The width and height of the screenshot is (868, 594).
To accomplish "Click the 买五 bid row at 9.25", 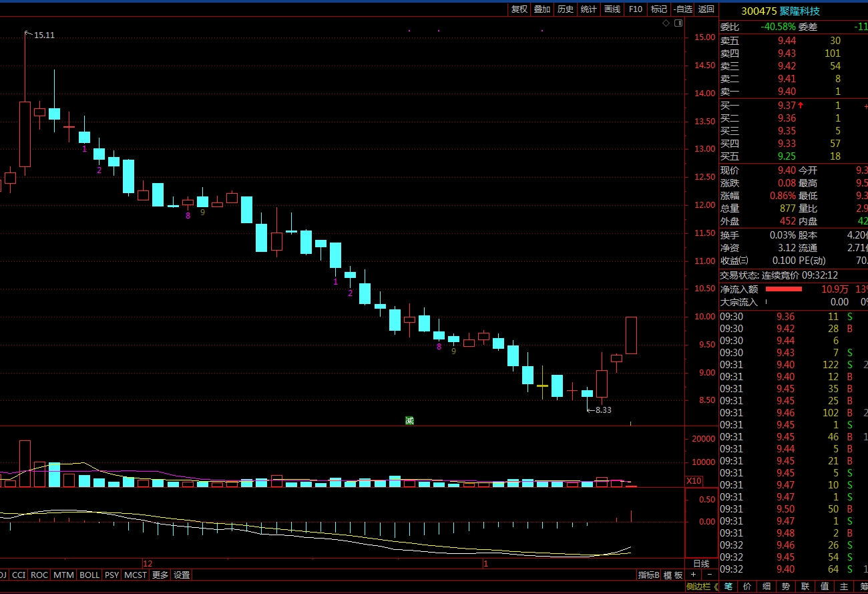I will [793, 156].
